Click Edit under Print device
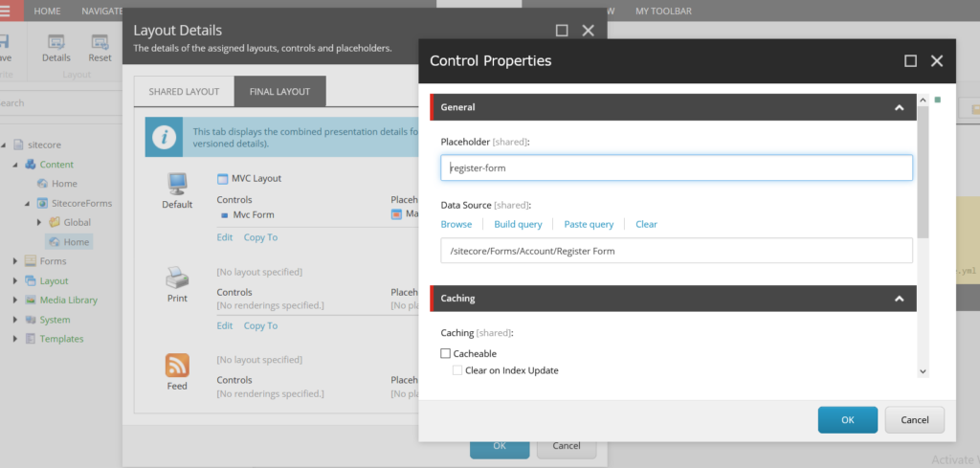This screenshot has height=468, width=980. tap(224, 325)
